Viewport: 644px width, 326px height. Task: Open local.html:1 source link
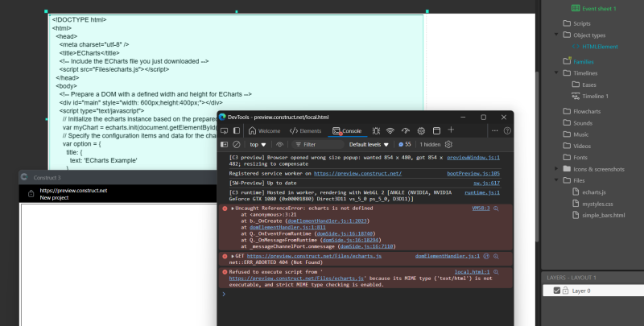pyautogui.click(x=472, y=272)
